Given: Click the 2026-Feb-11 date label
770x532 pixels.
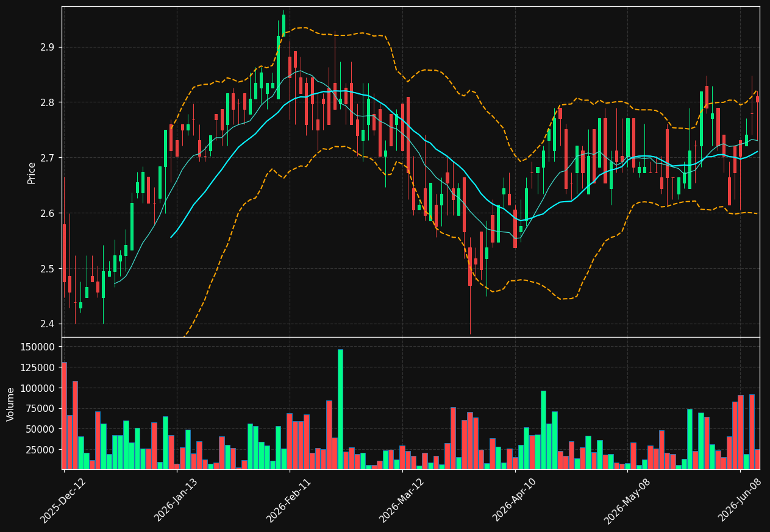Looking at the screenshot, I should click(290, 500).
